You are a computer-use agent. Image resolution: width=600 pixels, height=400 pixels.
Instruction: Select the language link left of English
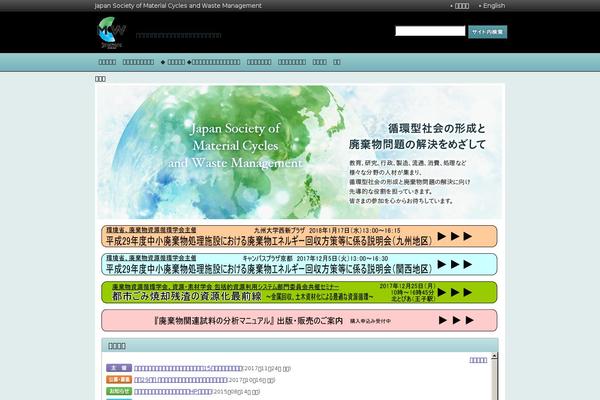(461, 6)
